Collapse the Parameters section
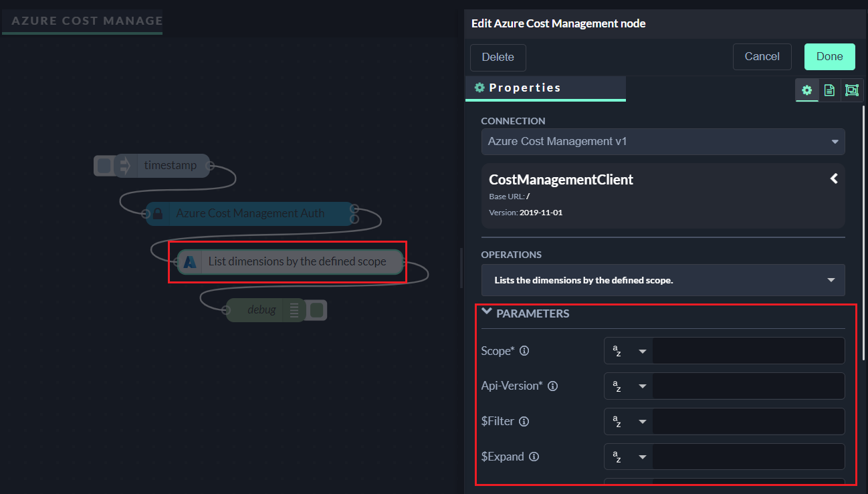 tap(487, 312)
